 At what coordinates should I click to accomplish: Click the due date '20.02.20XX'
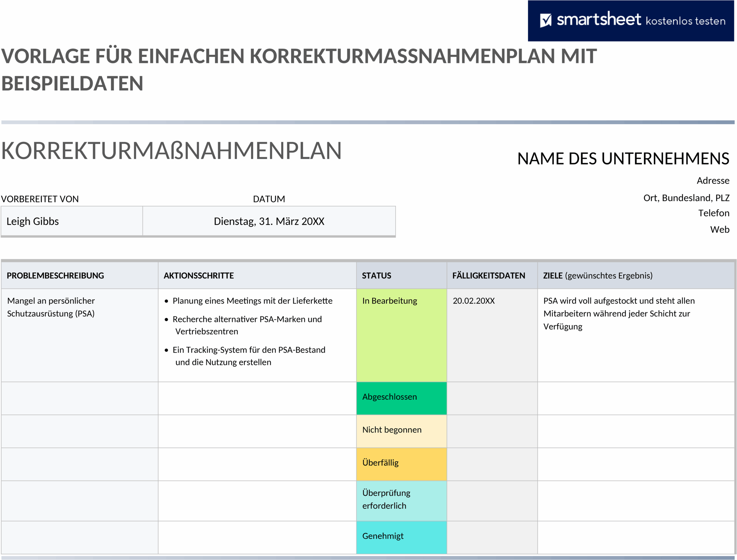[x=474, y=301]
